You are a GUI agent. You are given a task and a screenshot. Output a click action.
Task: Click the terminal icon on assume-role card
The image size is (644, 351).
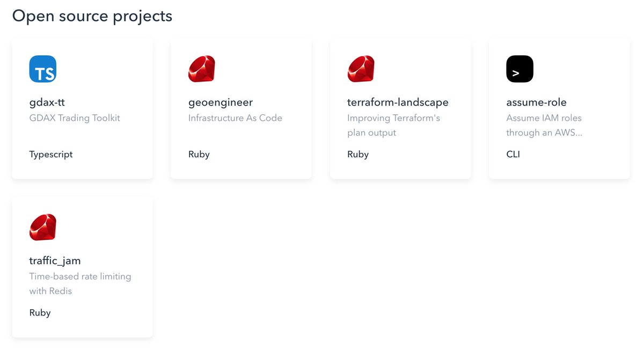click(x=520, y=69)
